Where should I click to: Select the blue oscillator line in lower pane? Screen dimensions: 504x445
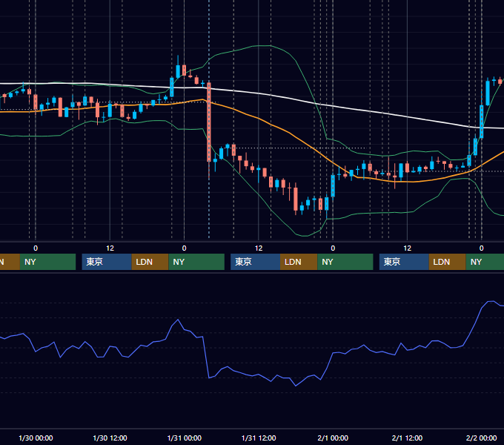257,375
